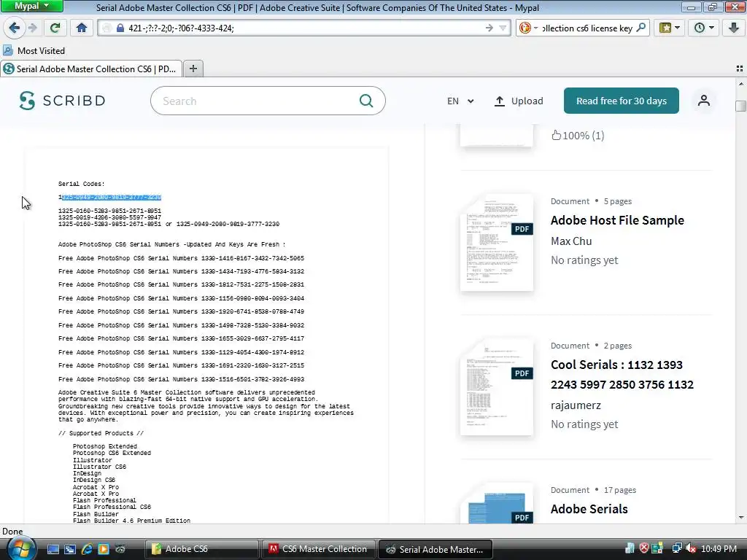The width and height of the screenshot is (747, 560).
Task: Go to the Home page icon
Action: pyautogui.click(x=82, y=28)
